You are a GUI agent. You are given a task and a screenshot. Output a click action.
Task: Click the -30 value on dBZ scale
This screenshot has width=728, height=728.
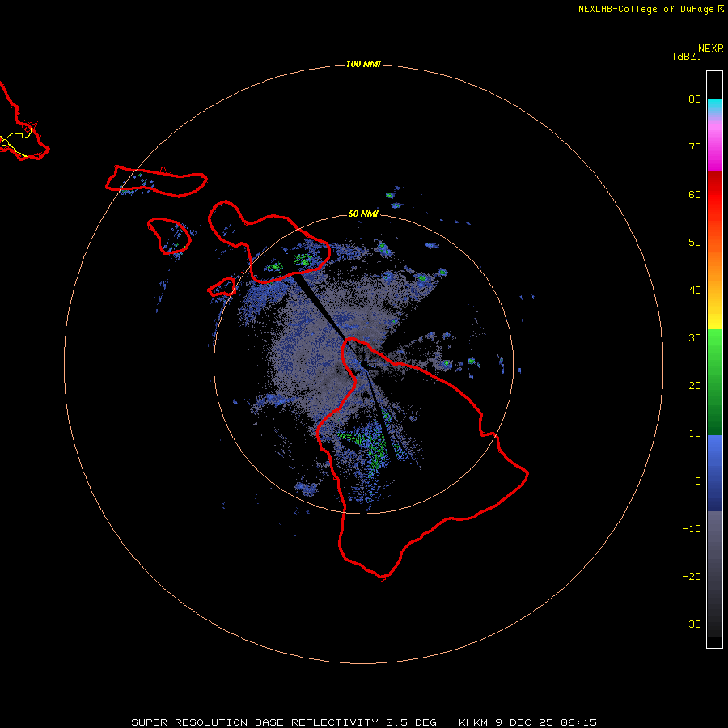tap(692, 624)
